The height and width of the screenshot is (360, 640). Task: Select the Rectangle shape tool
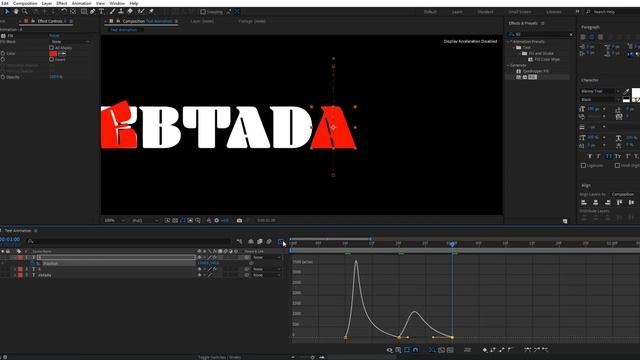pyautogui.click(x=84, y=11)
